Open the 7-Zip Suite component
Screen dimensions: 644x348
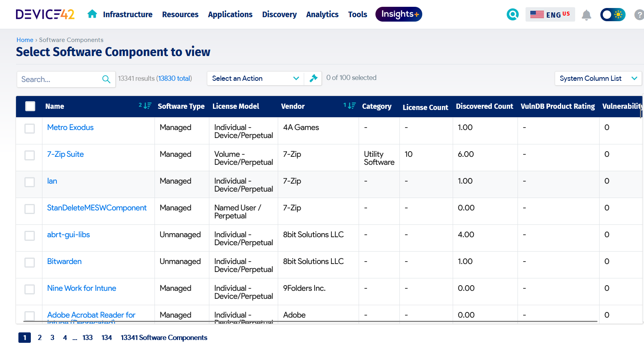65,154
